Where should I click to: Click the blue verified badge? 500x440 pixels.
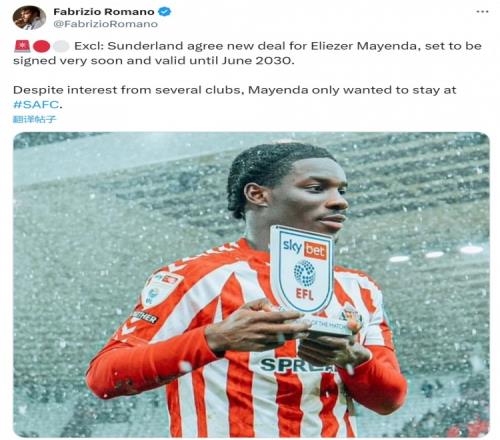[x=164, y=12]
